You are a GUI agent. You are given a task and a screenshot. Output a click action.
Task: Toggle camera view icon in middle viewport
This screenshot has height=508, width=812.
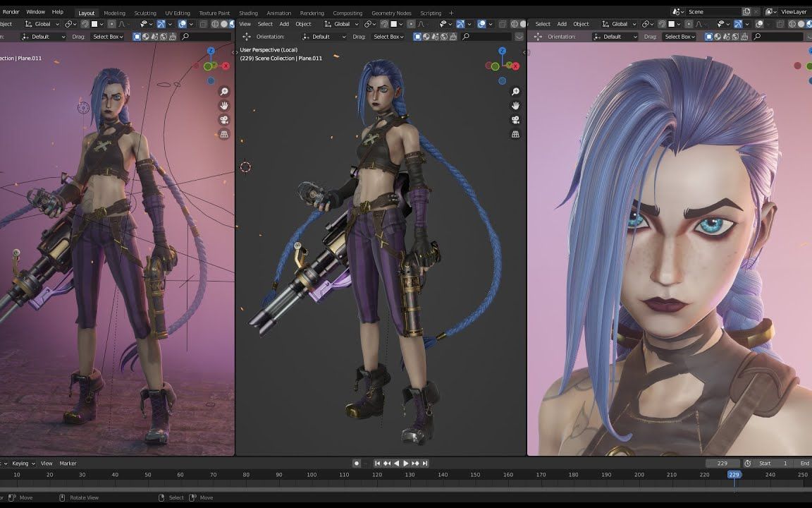(x=515, y=120)
